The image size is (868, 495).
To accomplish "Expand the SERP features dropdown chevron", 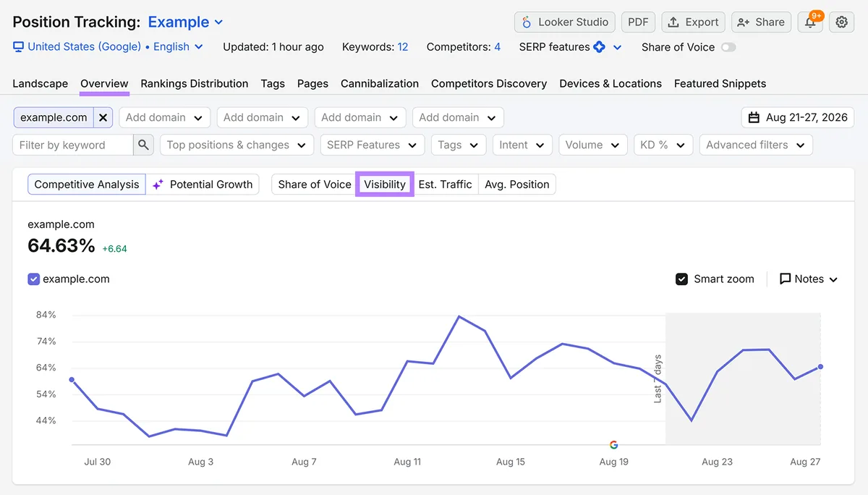I will [617, 47].
